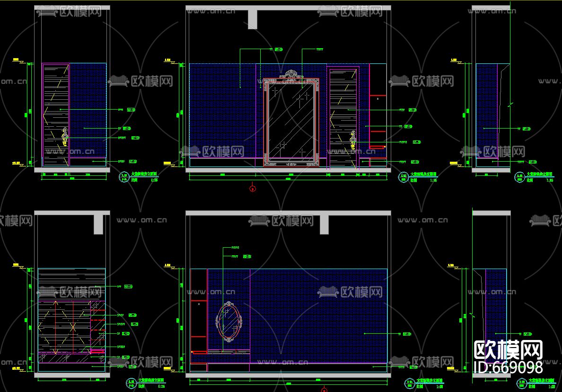Image resolution: width=562 pixels, height=392 pixels.
Task: Select the carved crest on top of the rectangular mirror
Action: pyautogui.click(x=290, y=75)
